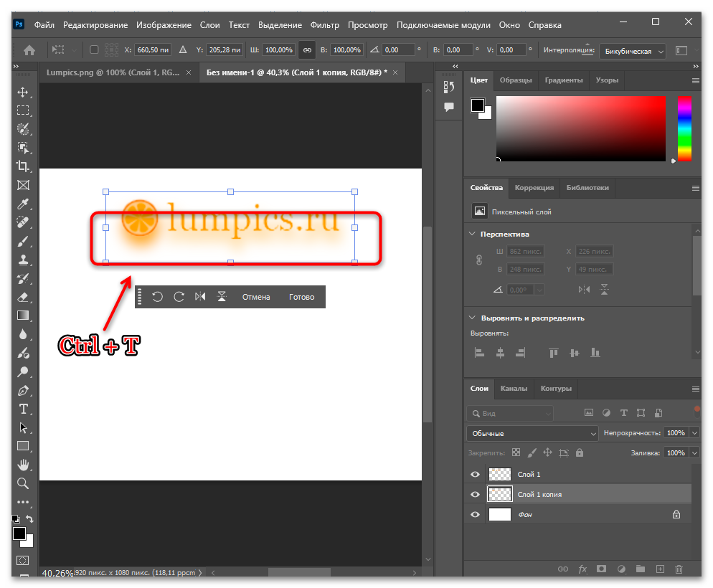This screenshot has height=588, width=713.
Task: Open the Заливка dropdown arrow
Action: point(694,453)
